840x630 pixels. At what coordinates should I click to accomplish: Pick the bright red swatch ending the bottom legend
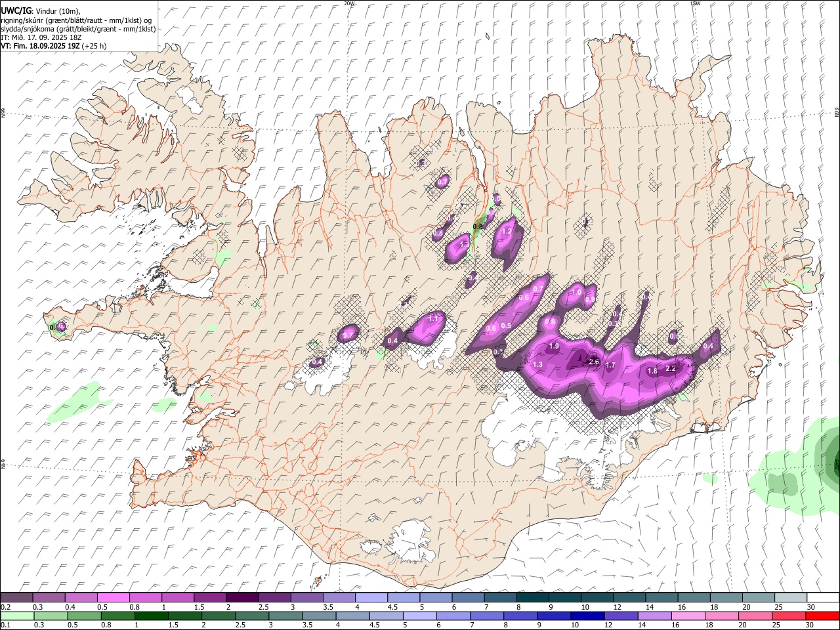pos(822,616)
